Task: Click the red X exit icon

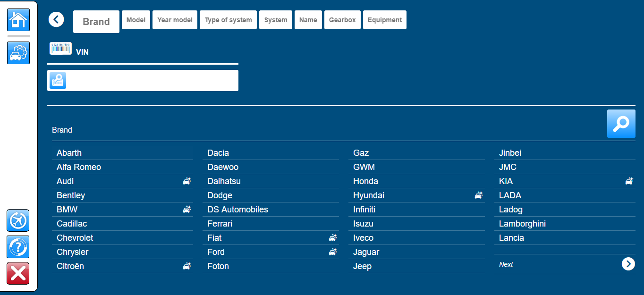Action: click(18, 273)
